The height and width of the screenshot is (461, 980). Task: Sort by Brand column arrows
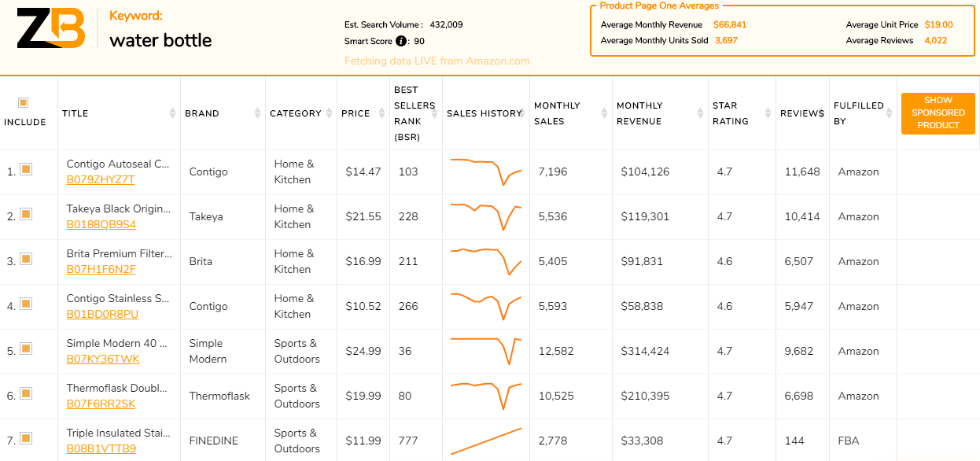coord(257,113)
